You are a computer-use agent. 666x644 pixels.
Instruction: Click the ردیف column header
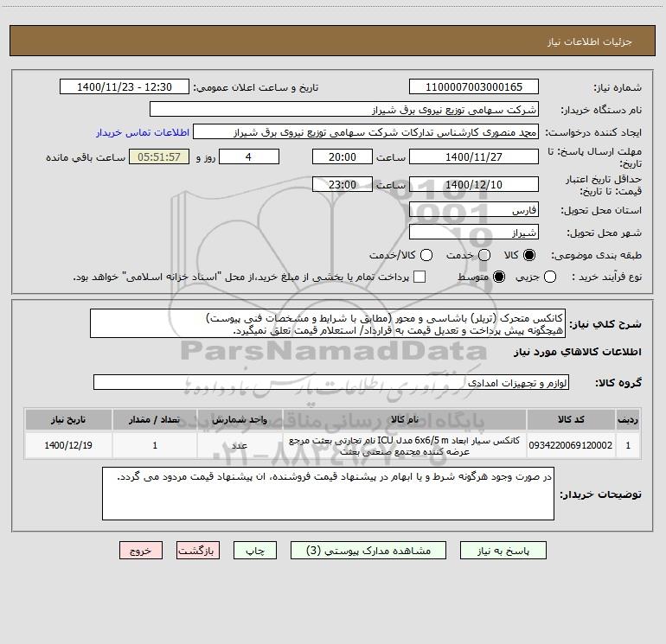pyautogui.click(x=628, y=419)
